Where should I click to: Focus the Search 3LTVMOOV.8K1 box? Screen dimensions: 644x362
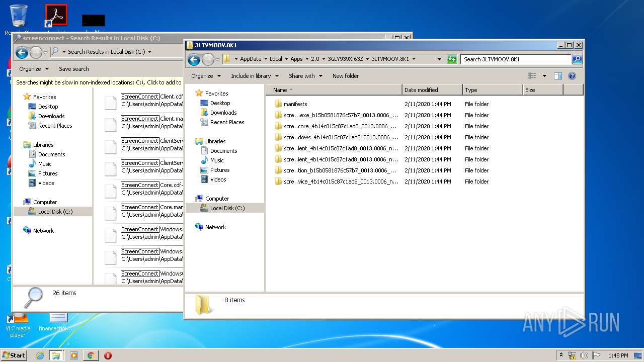(x=516, y=59)
